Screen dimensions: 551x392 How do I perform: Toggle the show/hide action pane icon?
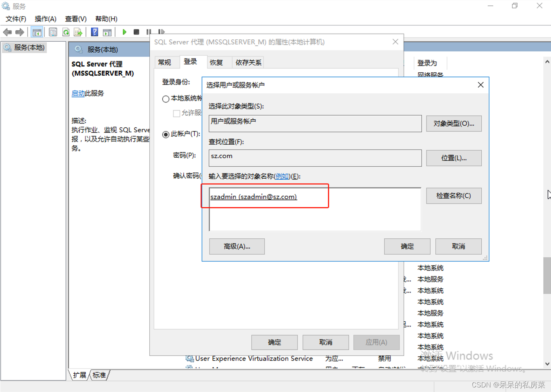point(108,32)
